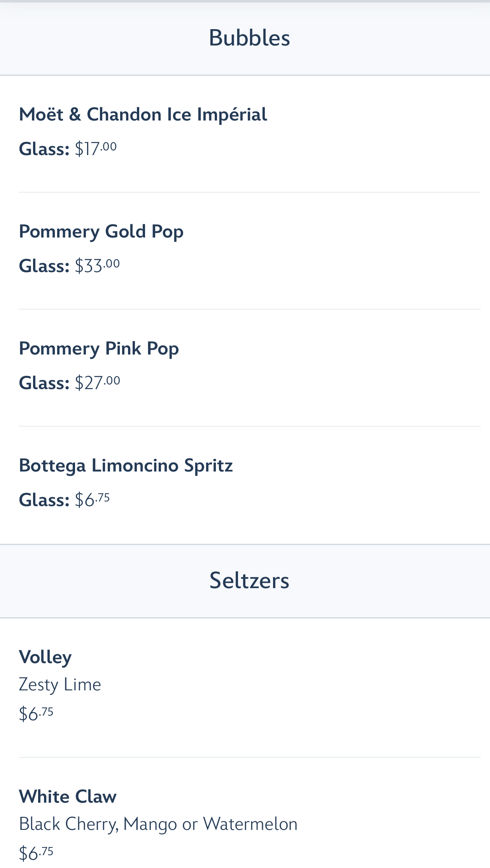Click the Glass label under Pommery Gold Pop
Image resolution: width=490 pixels, height=868 pixels.
point(44,266)
